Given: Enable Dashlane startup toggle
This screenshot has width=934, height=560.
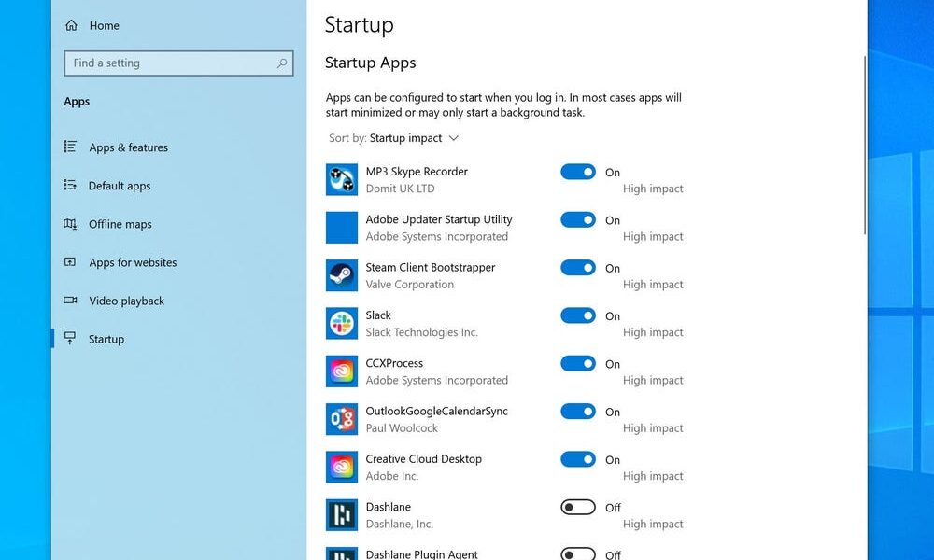Looking at the screenshot, I should point(578,507).
